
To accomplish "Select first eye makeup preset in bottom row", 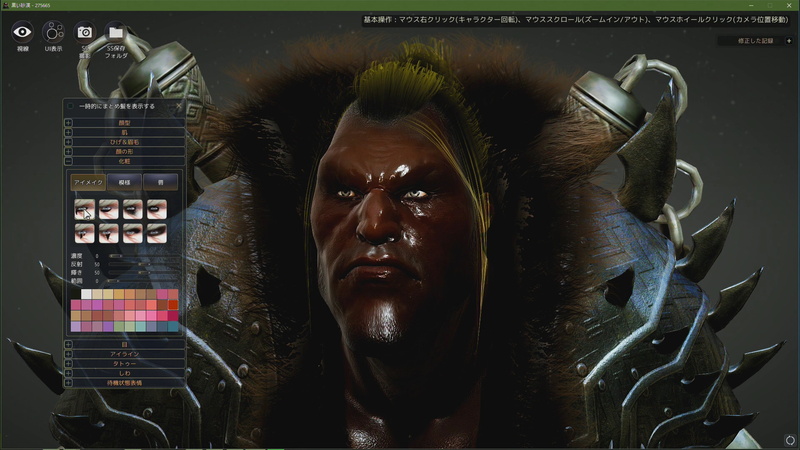I will click(85, 233).
